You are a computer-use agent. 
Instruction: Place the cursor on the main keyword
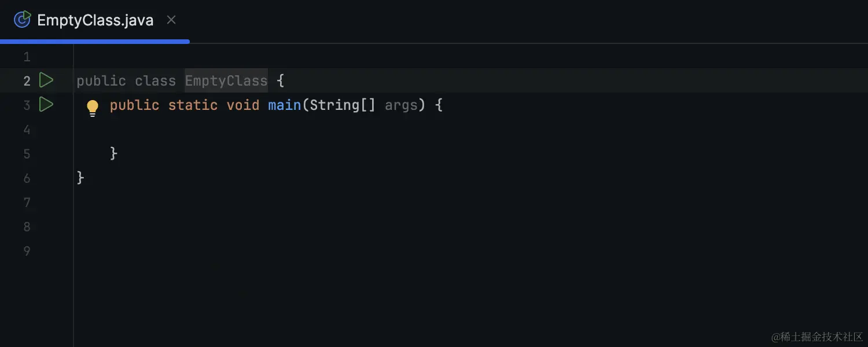pos(284,105)
